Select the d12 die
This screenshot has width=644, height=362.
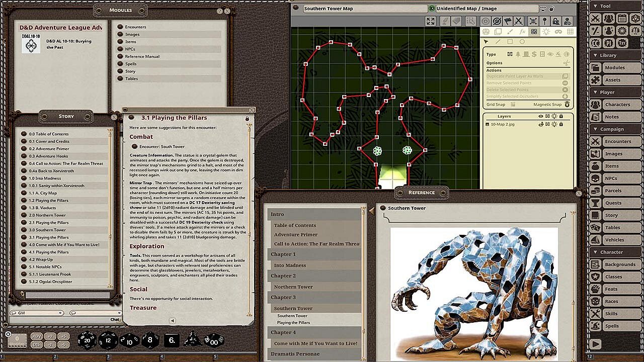pos(108,340)
